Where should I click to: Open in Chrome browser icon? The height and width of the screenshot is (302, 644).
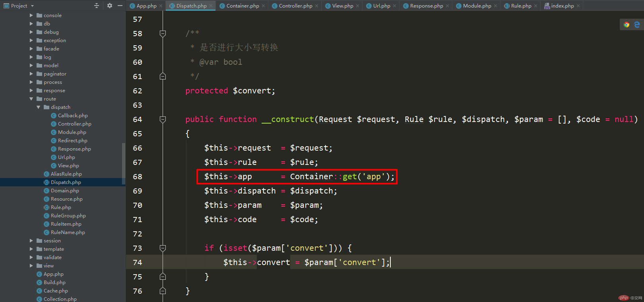coord(627,25)
